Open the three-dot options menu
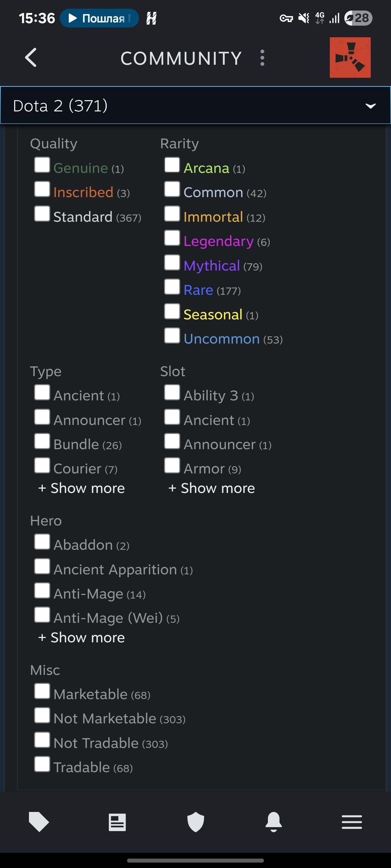The height and width of the screenshot is (868, 391). click(x=262, y=58)
